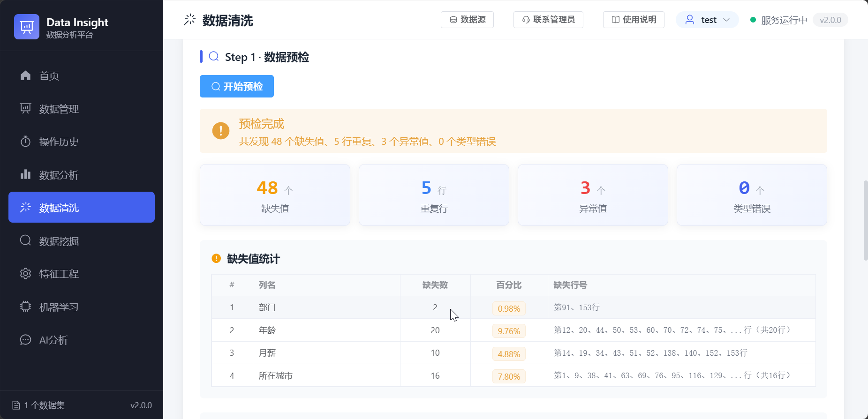Click the 数据挖掘 magnifier icon

(26, 241)
